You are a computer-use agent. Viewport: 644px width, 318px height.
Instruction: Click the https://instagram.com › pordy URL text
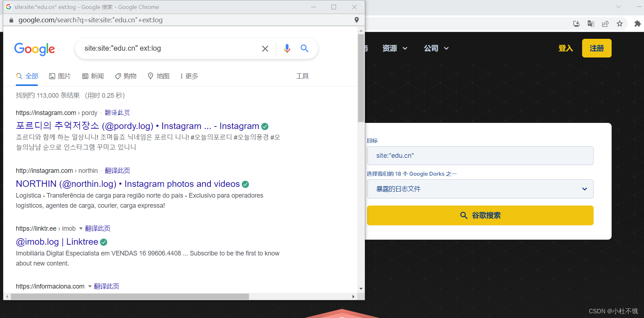click(56, 113)
